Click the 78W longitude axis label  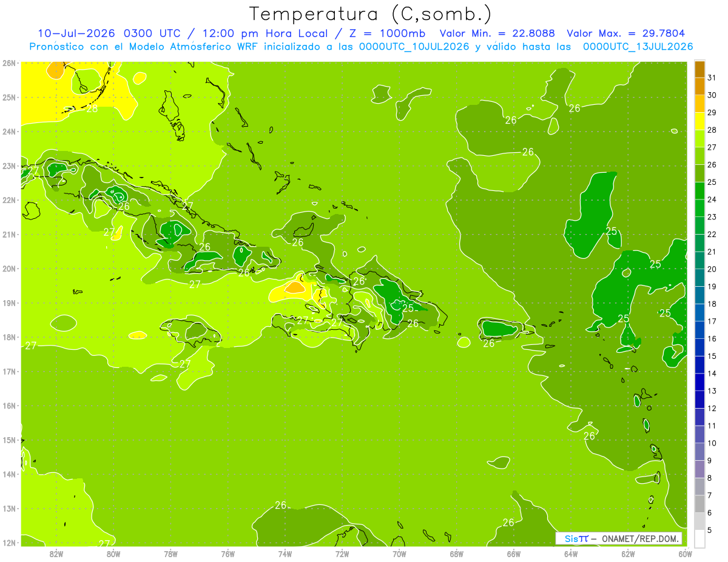[170, 554]
